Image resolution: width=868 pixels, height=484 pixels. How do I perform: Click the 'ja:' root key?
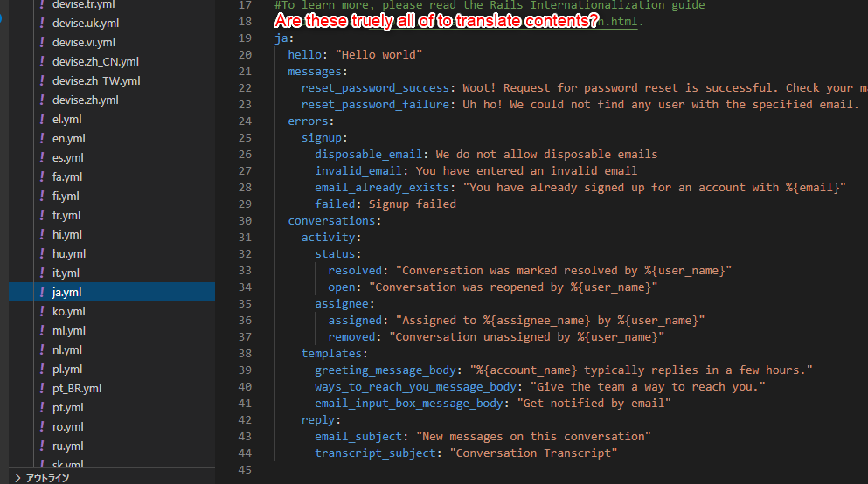click(284, 38)
